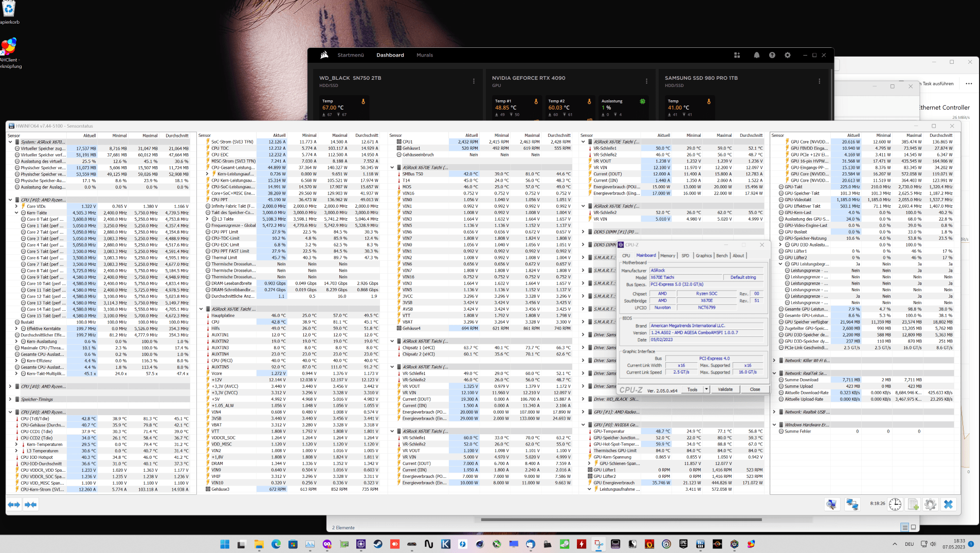Click the HWiNFO clock reset-timer icon
Screen dimensions: 980x553
(x=895, y=505)
